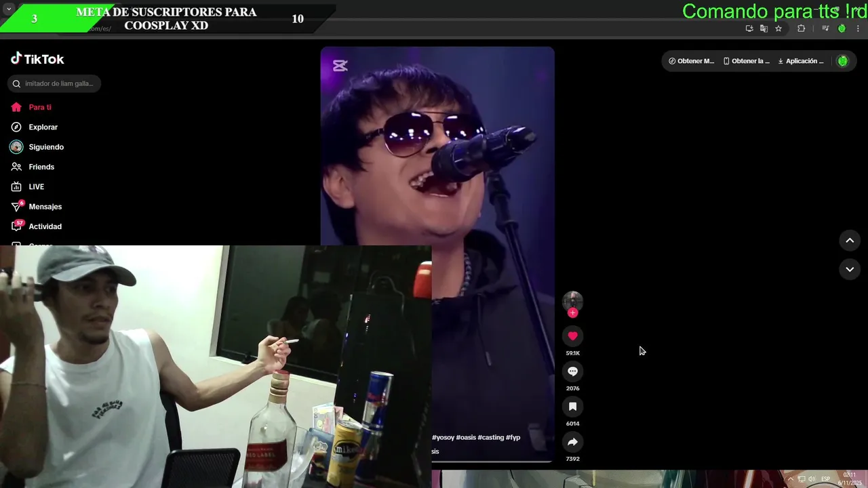The height and width of the screenshot is (488, 868).
Task: Click the Obtener M... coins button
Action: pyautogui.click(x=691, y=61)
